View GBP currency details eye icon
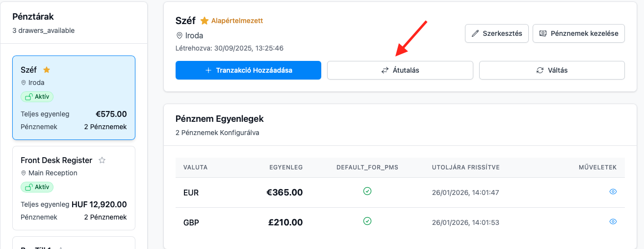644x249 pixels. tap(613, 222)
